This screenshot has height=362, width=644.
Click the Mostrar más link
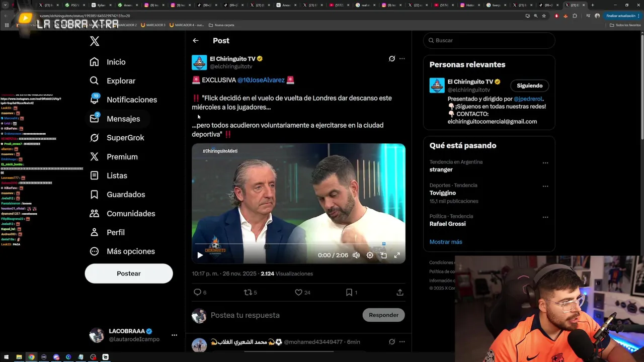tap(446, 242)
